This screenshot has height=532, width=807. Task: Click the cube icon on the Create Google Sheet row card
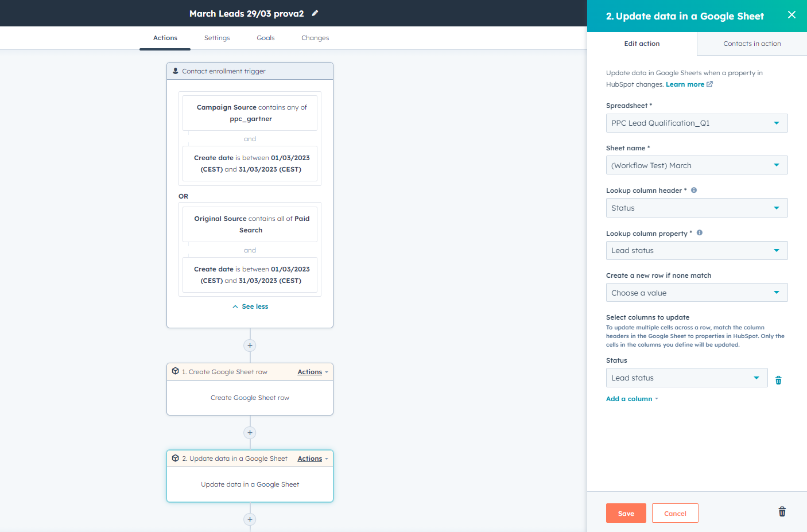coord(175,371)
